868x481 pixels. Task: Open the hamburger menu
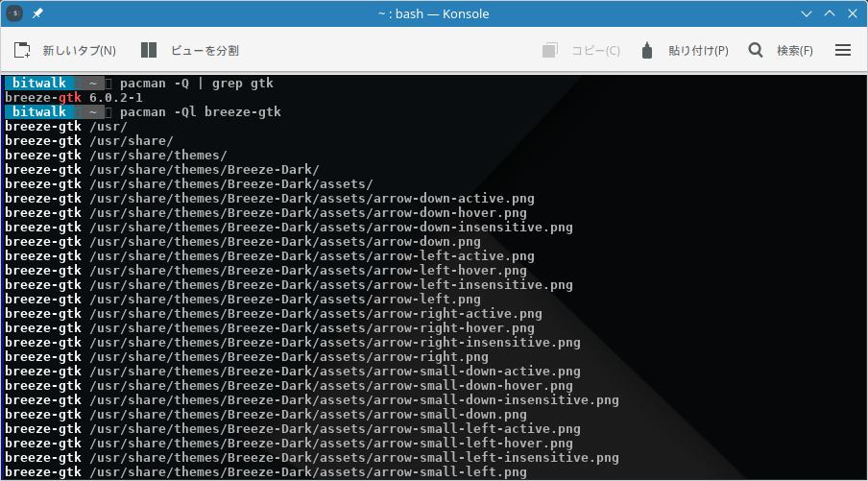[x=842, y=50]
